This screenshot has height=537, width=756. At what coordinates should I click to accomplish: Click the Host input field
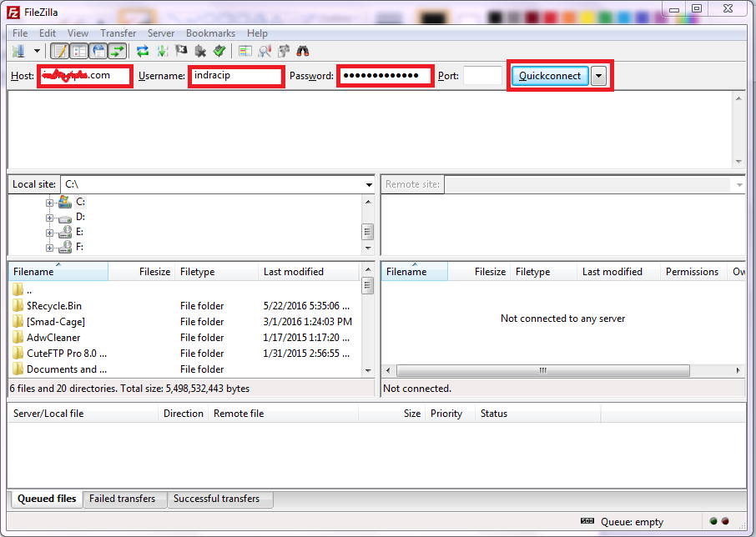[x=85, y=76]
